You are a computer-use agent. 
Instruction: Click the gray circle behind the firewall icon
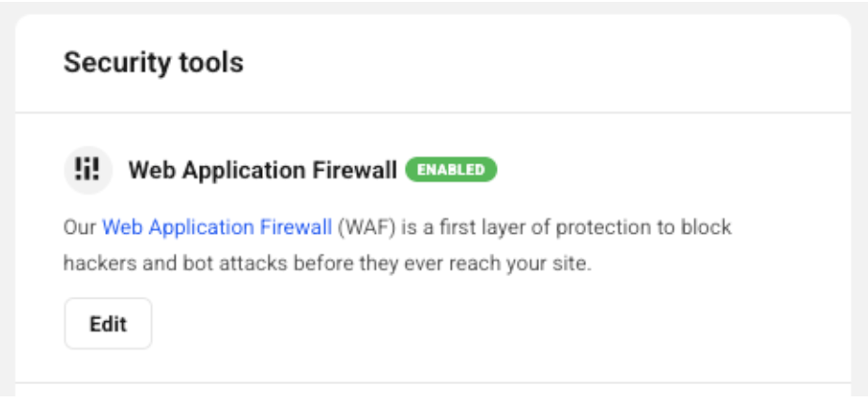coord(87,170)
